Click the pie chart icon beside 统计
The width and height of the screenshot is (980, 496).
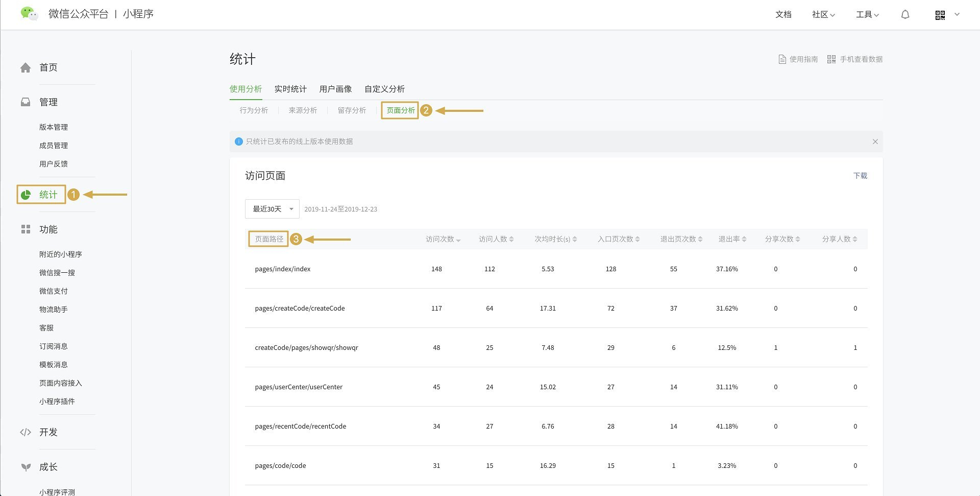[x=26, y=195]
